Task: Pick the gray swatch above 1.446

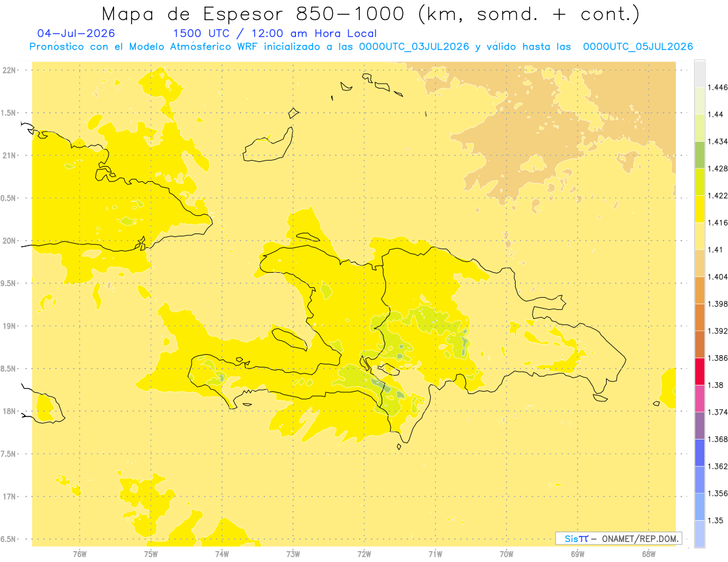Action: tap(699, 73)
